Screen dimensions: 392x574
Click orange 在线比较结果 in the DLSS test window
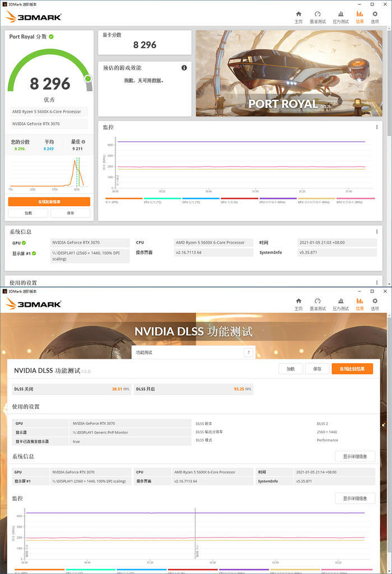pyautogui.click(x=352, y=369)
